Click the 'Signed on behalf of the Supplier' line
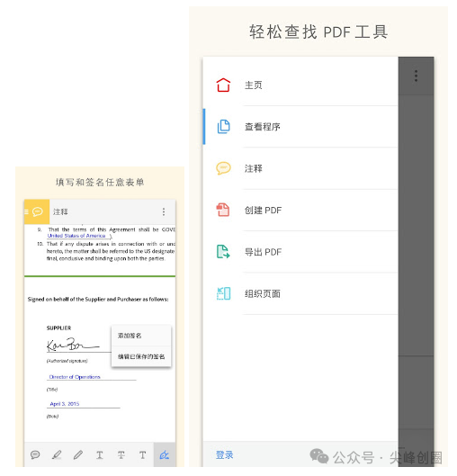The image size is (457, 476). point(98,299)
